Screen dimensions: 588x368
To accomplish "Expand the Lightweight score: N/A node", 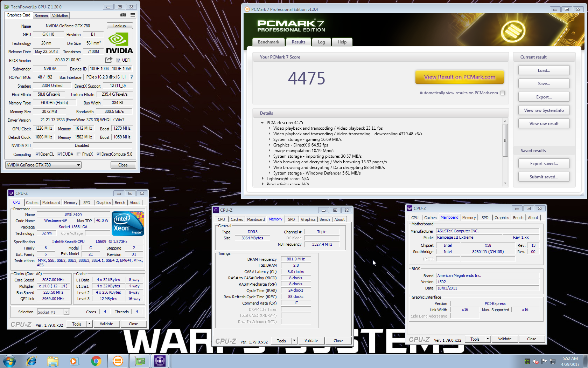I will 262,179.
